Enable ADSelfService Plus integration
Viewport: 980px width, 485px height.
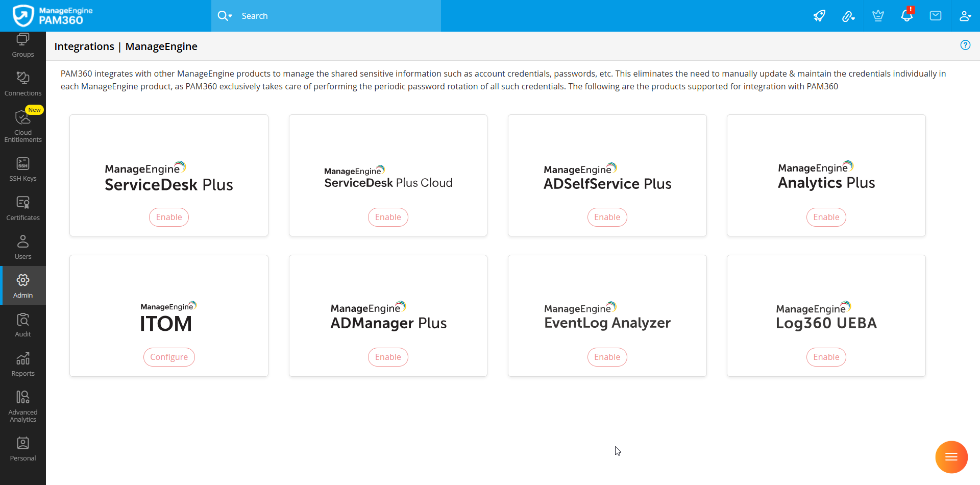[x=607, y=217]
